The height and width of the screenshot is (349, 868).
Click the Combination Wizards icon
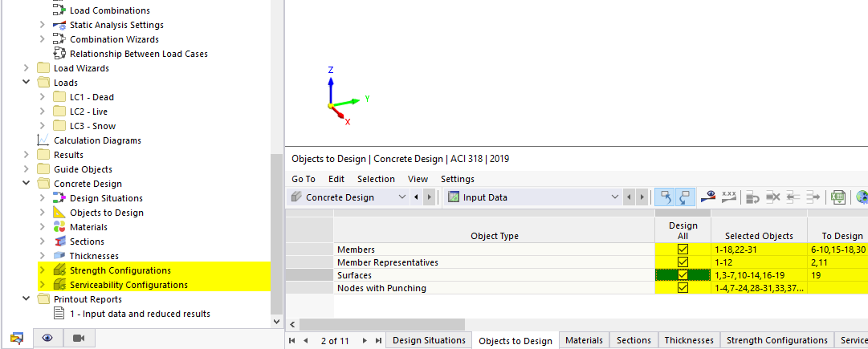point(59,39)
